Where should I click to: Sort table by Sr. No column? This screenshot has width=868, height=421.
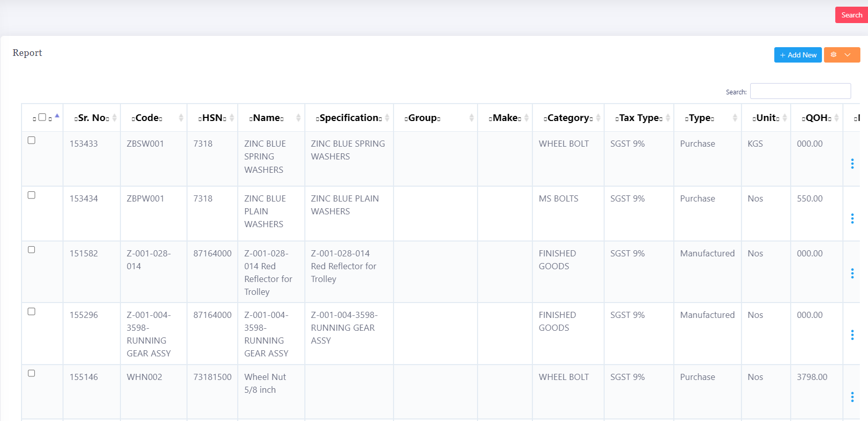coord(92,118)
